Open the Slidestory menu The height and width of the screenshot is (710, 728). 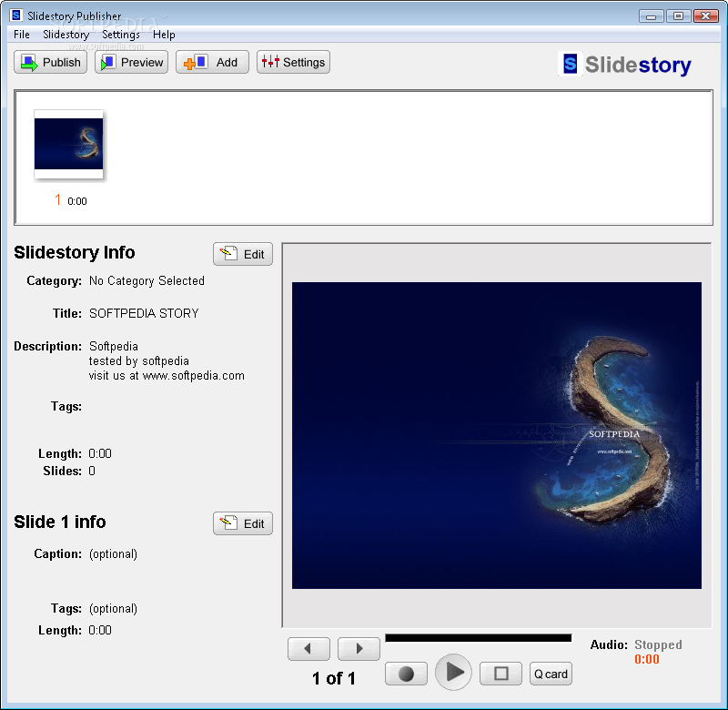pos(66,35)
